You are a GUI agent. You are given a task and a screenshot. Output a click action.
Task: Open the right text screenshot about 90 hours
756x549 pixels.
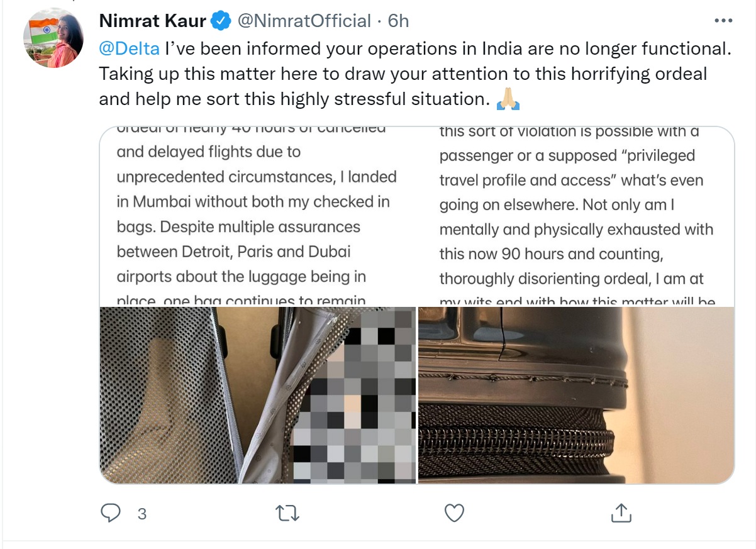(576, 216)
